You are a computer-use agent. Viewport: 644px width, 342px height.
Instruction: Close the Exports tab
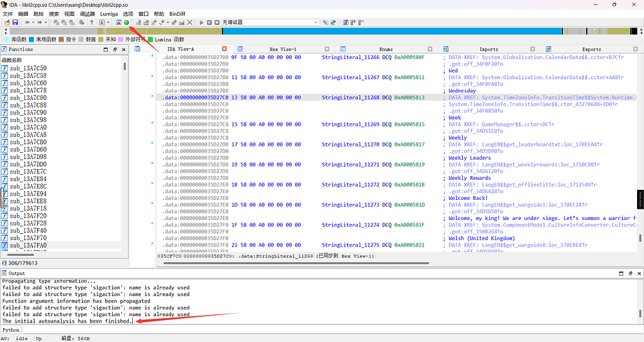(x=635, y=49)
